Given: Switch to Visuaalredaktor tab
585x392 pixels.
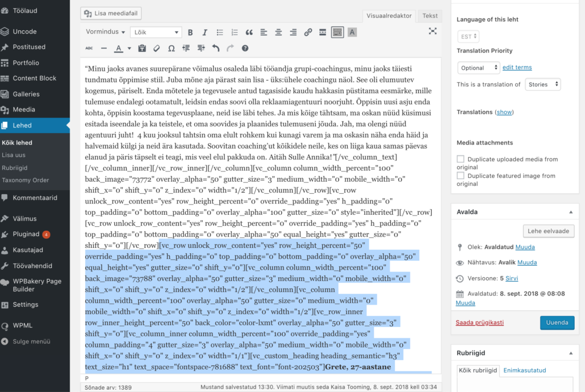Looking at the screenshot, I should pos(388,15).
